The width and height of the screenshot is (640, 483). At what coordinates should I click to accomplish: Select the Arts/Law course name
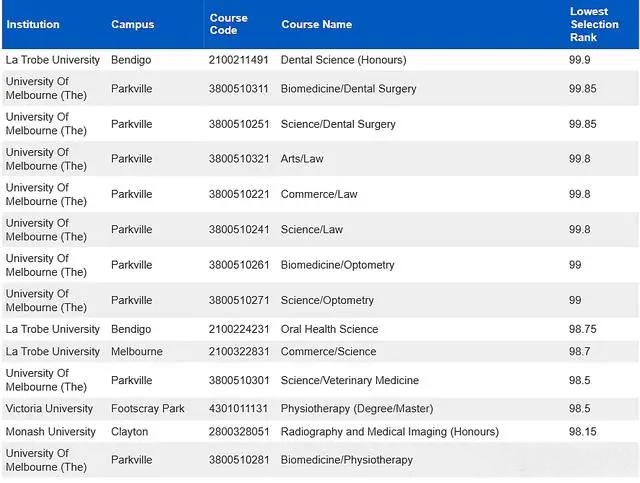[302, 159]
